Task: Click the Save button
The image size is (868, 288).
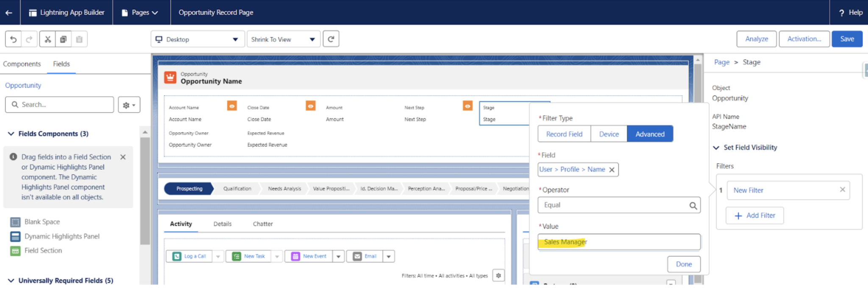Action: pyautogui.click(x=846, y=39)
